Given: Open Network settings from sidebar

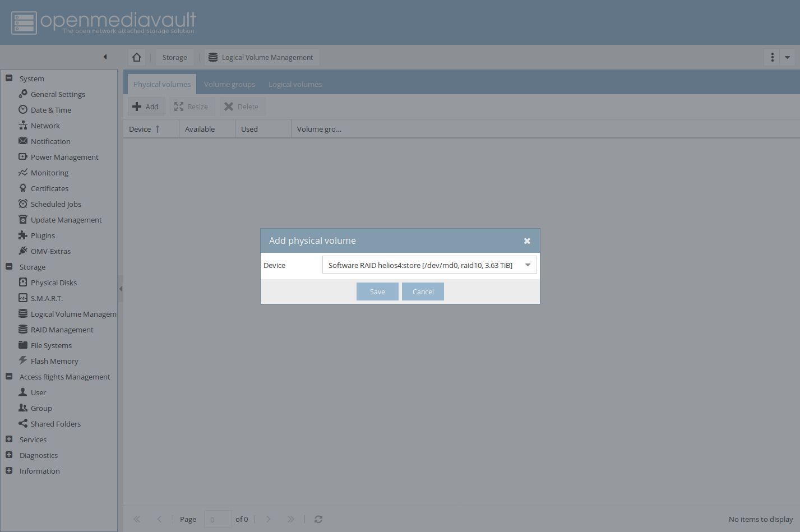Looking at the screenshot, I should tap(45, 126).
